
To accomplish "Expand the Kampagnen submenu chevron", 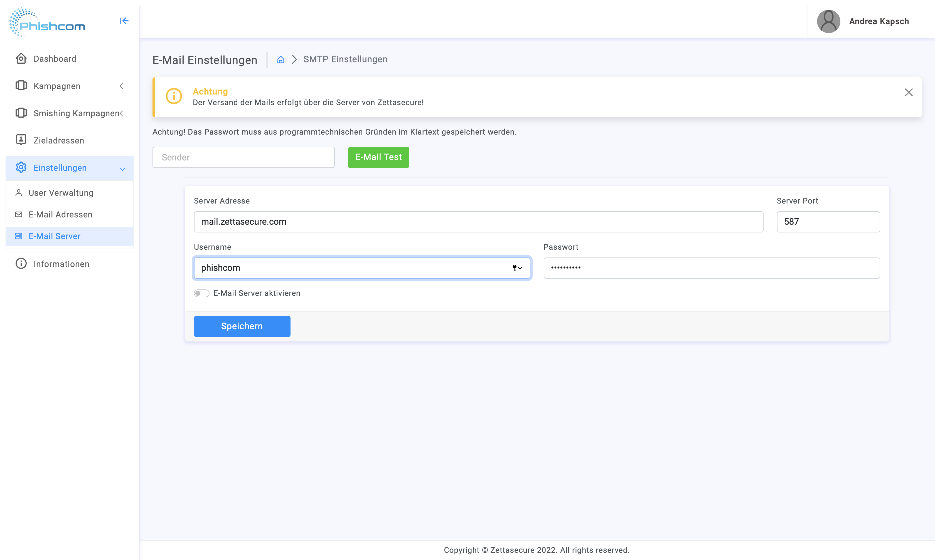I will (121, 86).
